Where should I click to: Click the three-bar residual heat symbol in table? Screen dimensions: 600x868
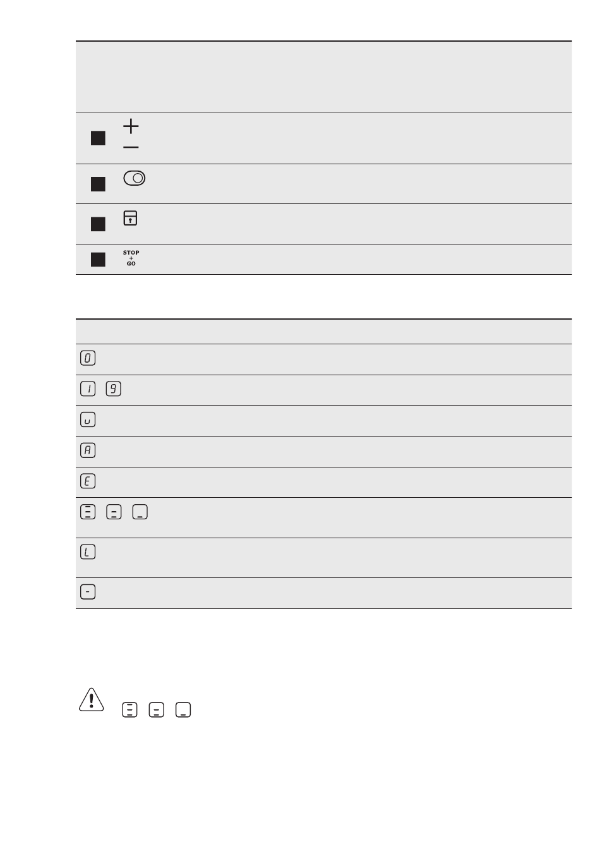[88, 512]
